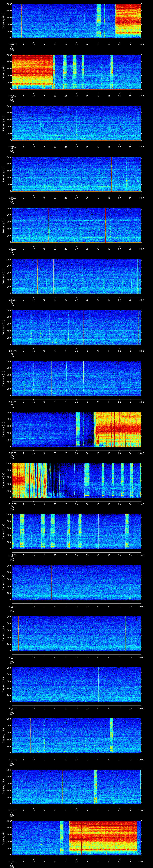
Task: Click the "9:15:00" start time label
Action: 12,760
